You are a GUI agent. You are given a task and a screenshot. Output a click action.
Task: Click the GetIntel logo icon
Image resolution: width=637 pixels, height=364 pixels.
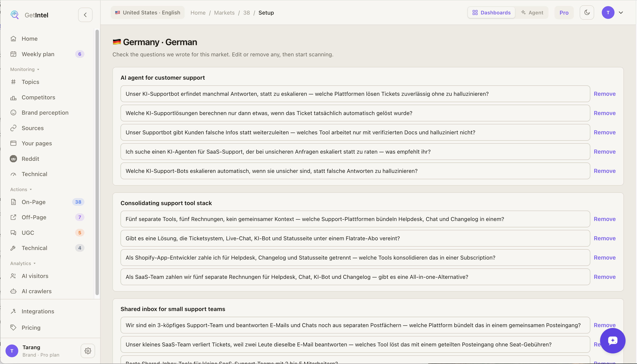tap(14, 15)
